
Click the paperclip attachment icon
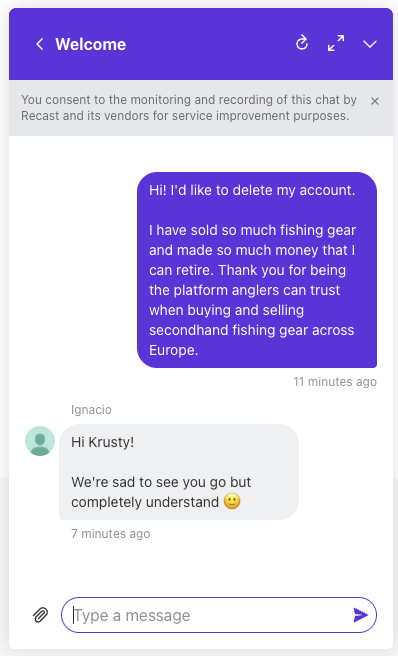point(41,615)
